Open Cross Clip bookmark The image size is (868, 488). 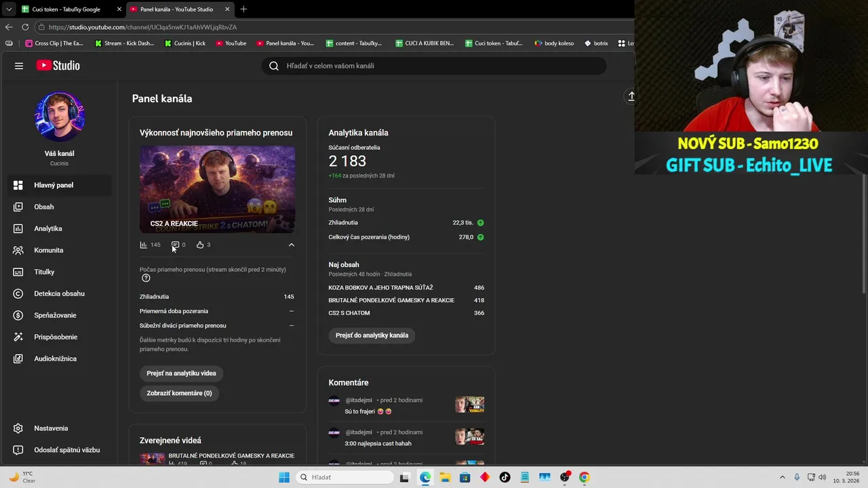[54, 43]
